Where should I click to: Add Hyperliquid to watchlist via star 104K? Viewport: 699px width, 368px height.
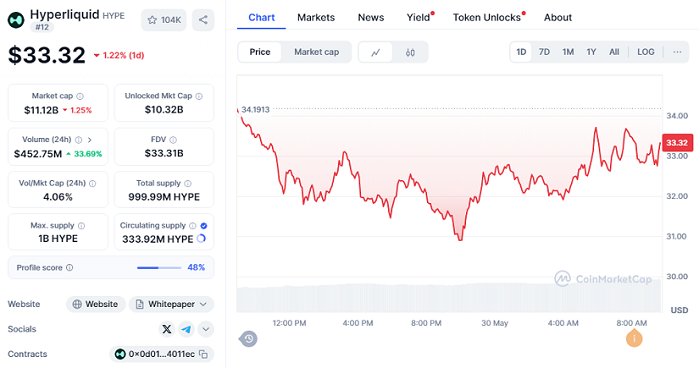point(164,20)
